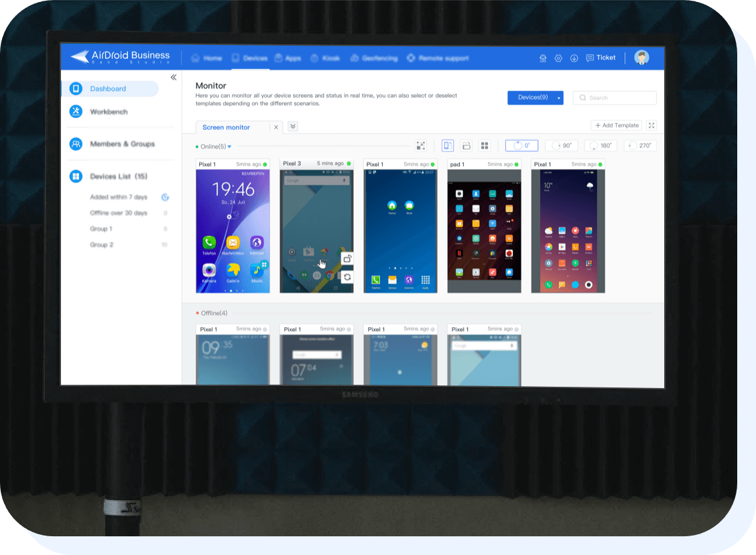756x555 pixels.
Task: Click the Add Template button
Action: pyautogui.click(x=617, y=125)
